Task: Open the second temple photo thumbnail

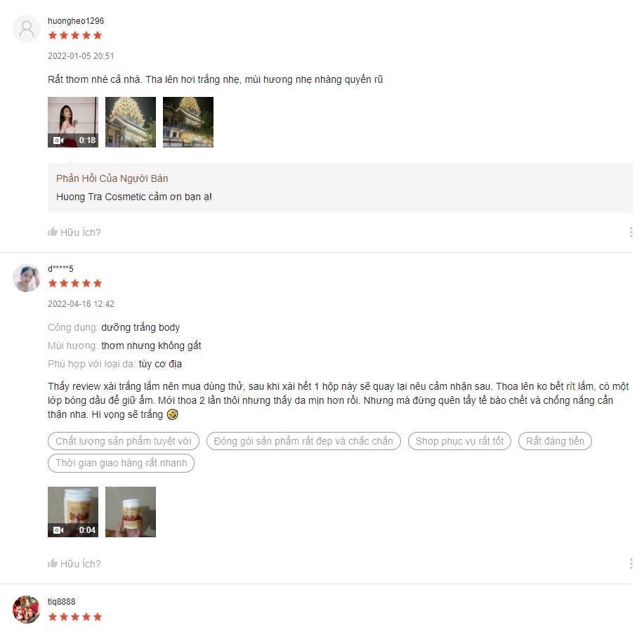Action: pos(131,122)
